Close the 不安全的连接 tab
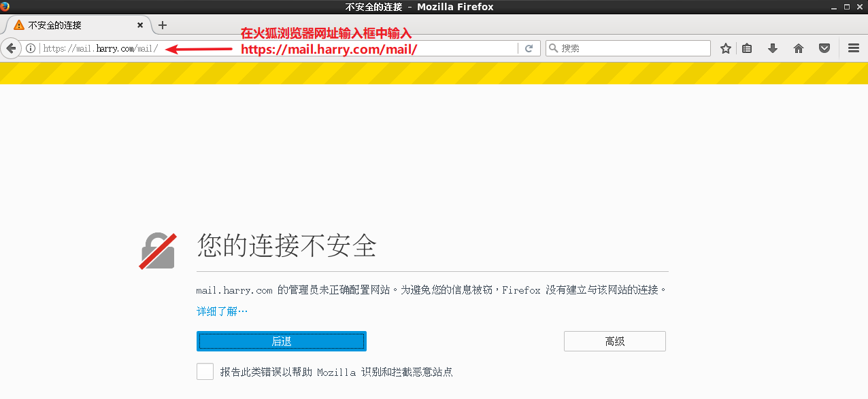Image resolution: width=868 pixels, height=399 pixels. 140,25
